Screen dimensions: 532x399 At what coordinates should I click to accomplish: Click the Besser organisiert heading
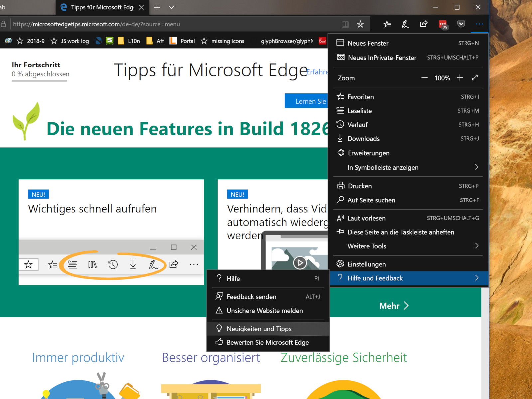tap(211, 358)
